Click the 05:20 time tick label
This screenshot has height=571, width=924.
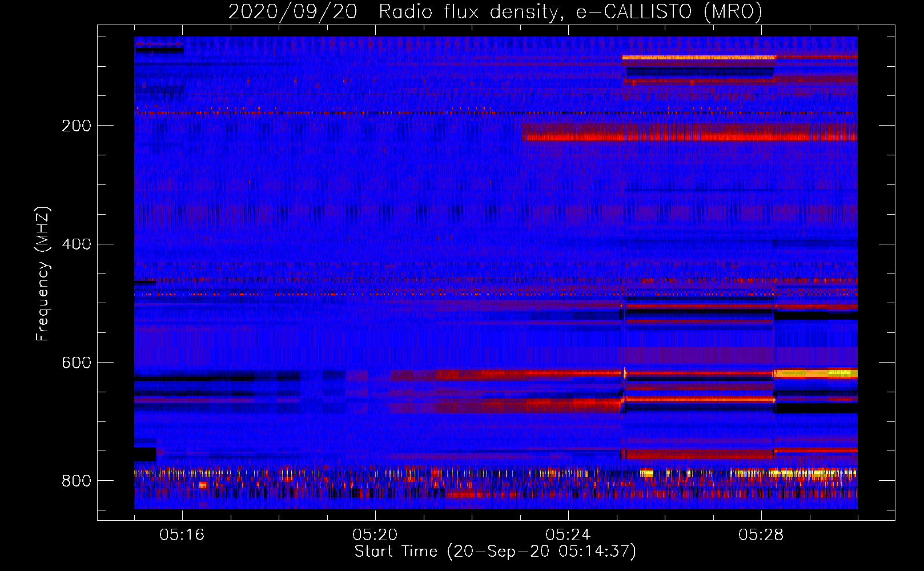[375, 534]
